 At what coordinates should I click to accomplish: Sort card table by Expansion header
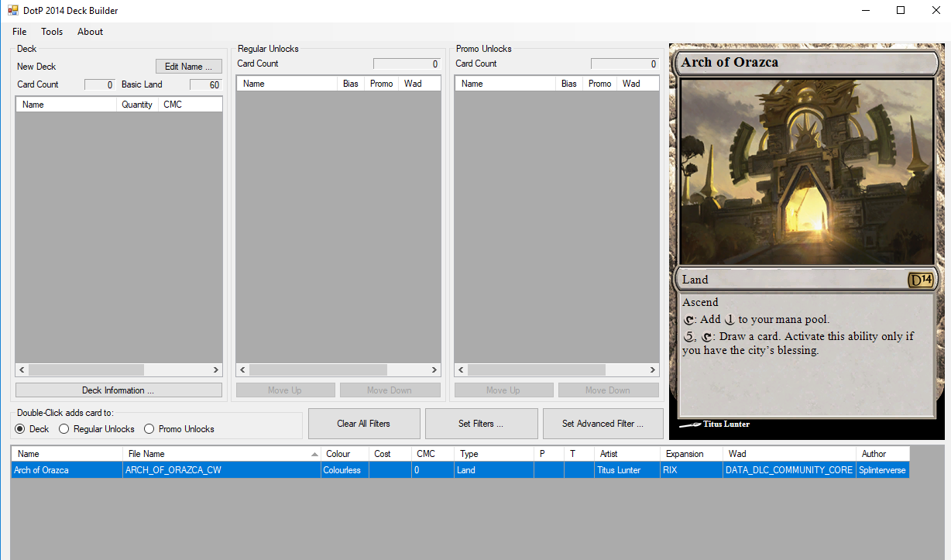(x=692, y=454)
